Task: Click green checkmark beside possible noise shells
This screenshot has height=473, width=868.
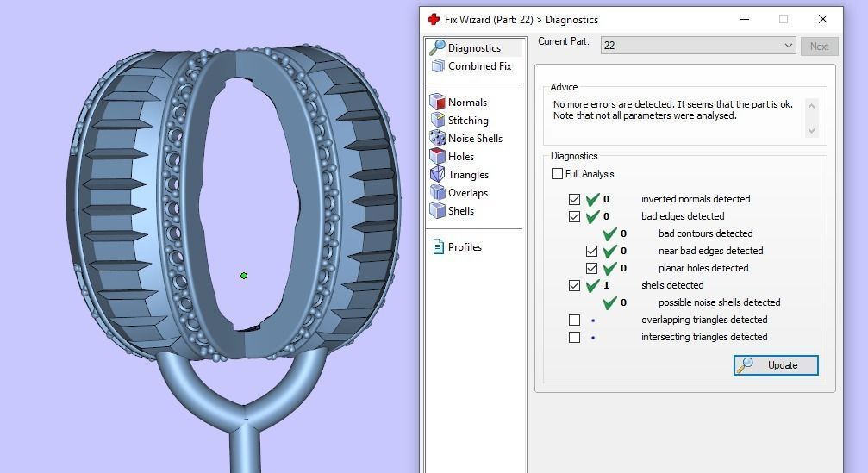Action: tap(609, 302)
